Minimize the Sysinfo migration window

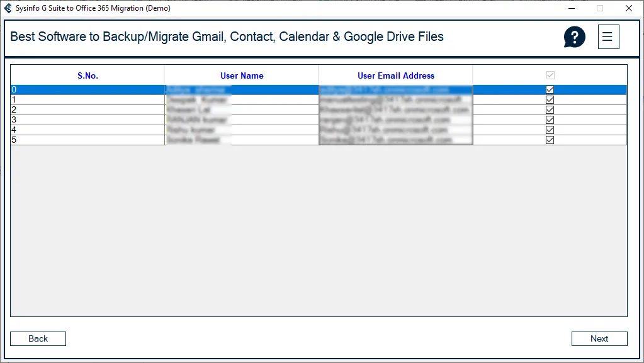(x=572, y=8)
